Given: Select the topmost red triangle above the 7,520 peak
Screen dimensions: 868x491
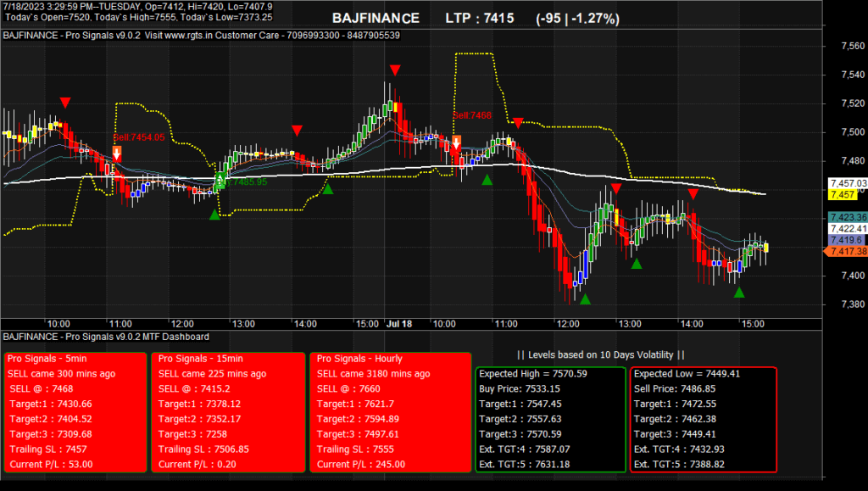Looking at the screenshot, I should click(x=395, y=70).
